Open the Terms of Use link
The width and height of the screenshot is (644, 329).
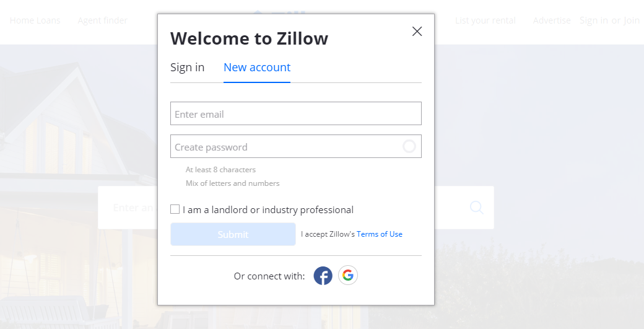point(379,234)
